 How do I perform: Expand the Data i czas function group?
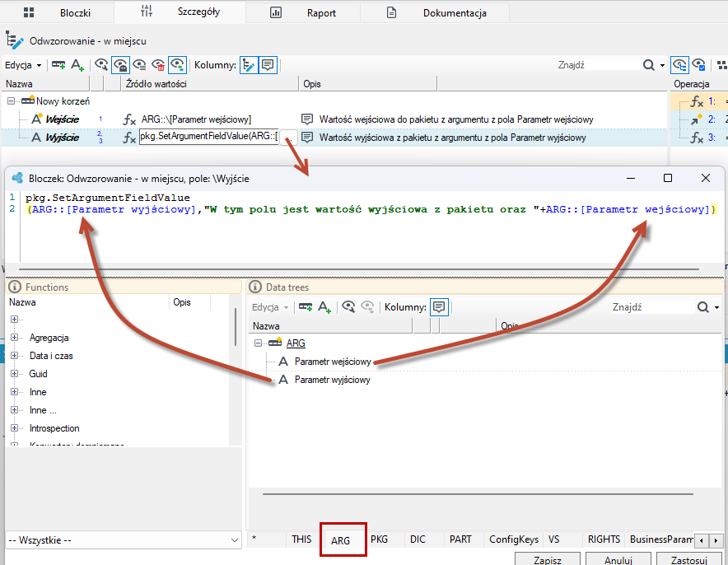(x=14, y=356)
